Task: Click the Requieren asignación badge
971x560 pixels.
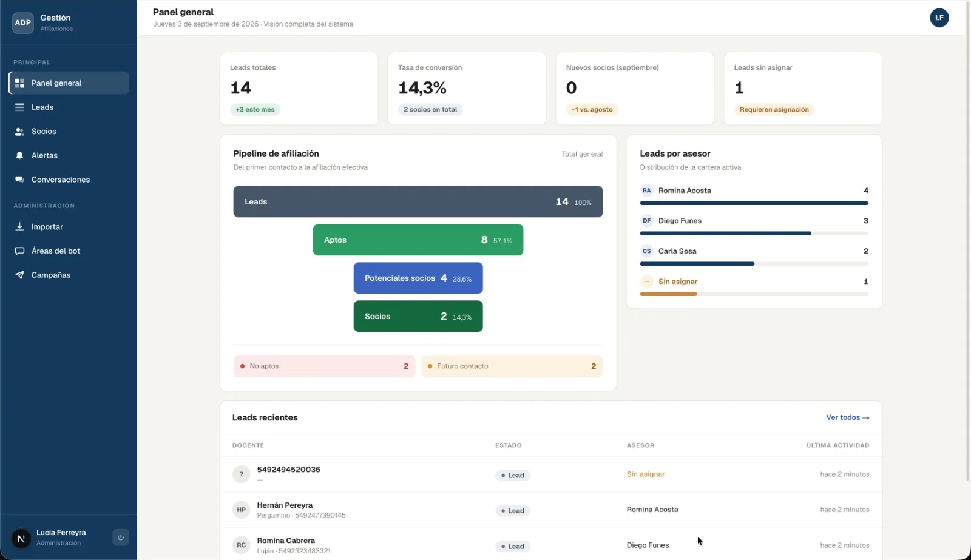Action: (774, 110)
